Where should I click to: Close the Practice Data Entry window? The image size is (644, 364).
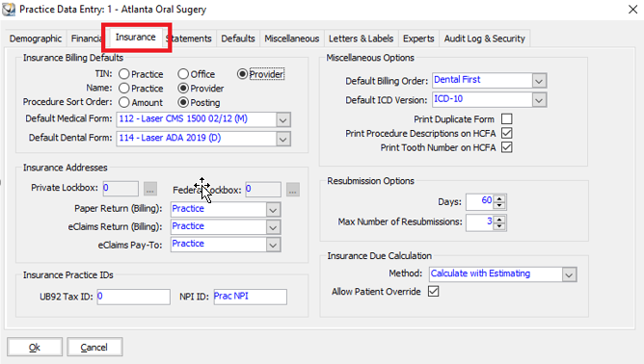coord(632,9)
